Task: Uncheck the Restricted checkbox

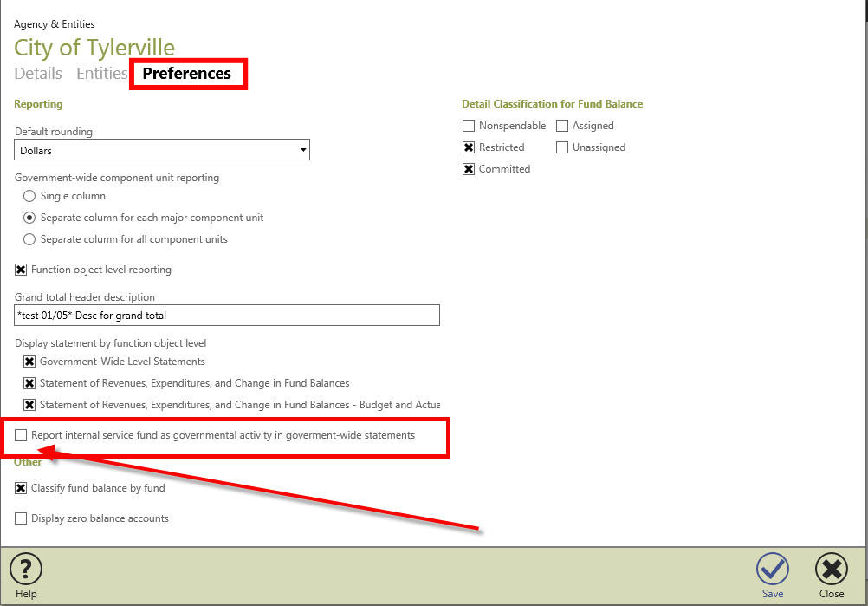Action: [x=469, y=147]
